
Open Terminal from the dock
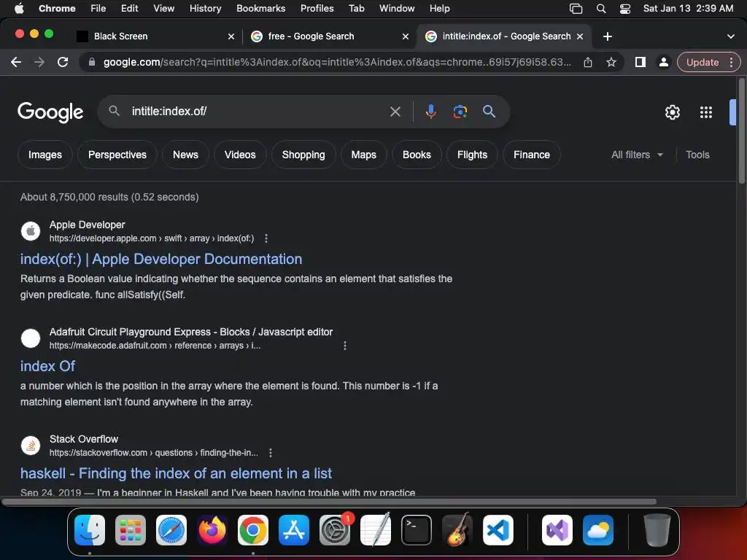(x=417, y=530)
